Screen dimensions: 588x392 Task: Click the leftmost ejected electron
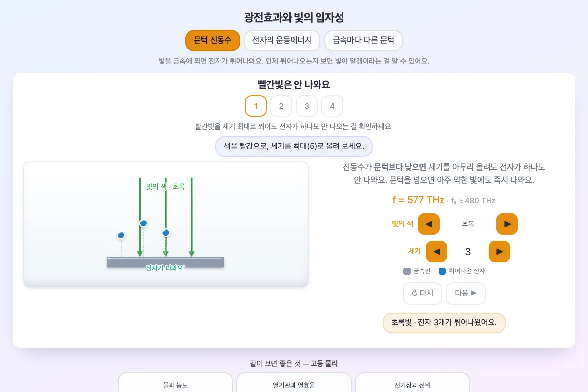click(x=121, y=235)
